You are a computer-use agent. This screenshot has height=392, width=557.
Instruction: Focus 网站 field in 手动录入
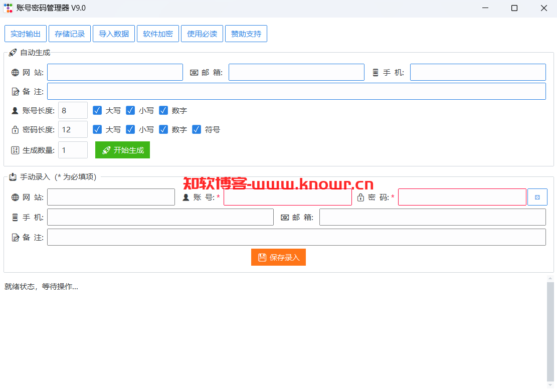tap(111, 197)
